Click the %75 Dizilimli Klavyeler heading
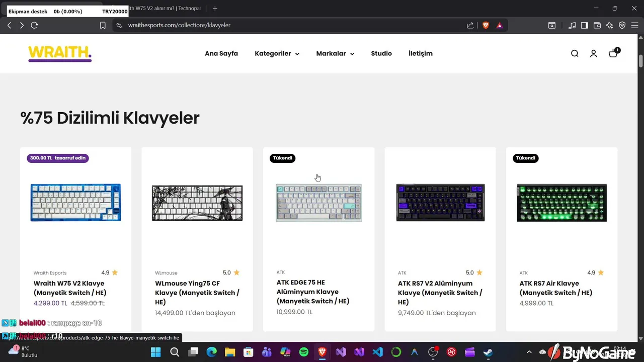 pos(110,118)
